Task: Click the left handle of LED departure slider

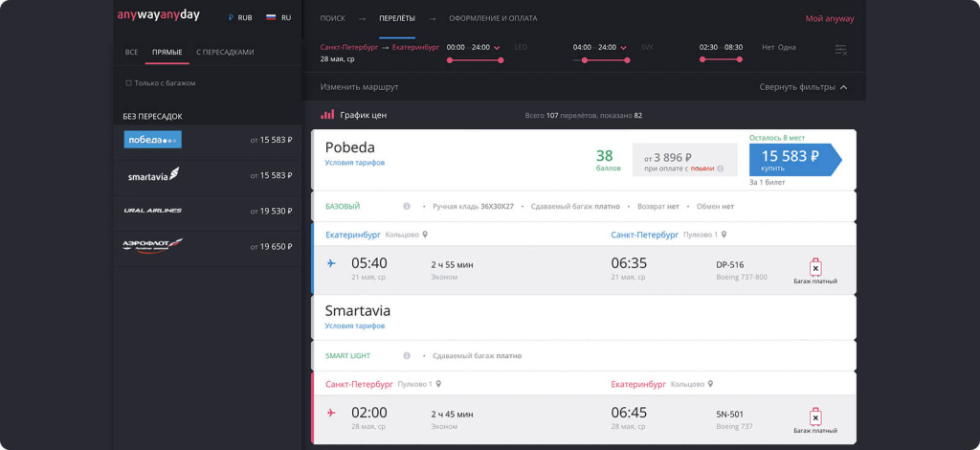Action: [450, 60]
